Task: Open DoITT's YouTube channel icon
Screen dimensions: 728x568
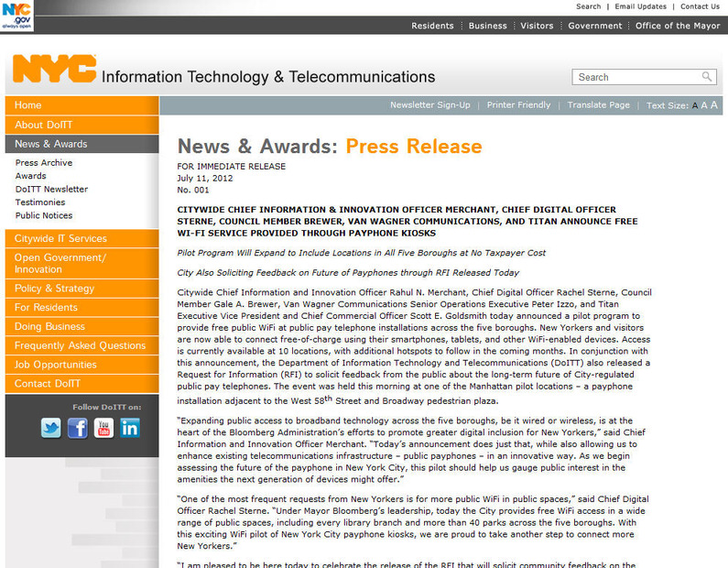Action: [103, 428]
